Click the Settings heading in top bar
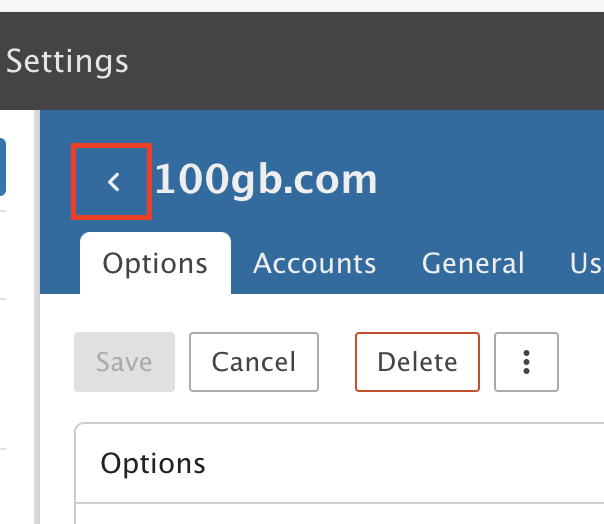604x524 pixels. [x=67, y=61]
